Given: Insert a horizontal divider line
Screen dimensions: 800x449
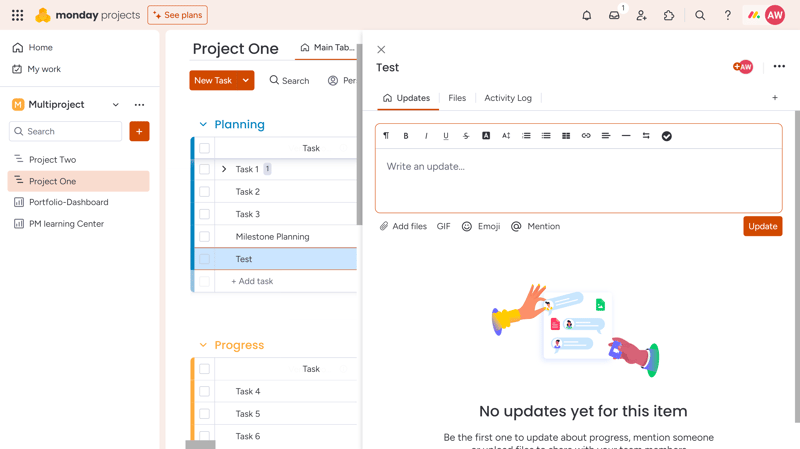Looking at the screenshot, I should pos(626,136).
